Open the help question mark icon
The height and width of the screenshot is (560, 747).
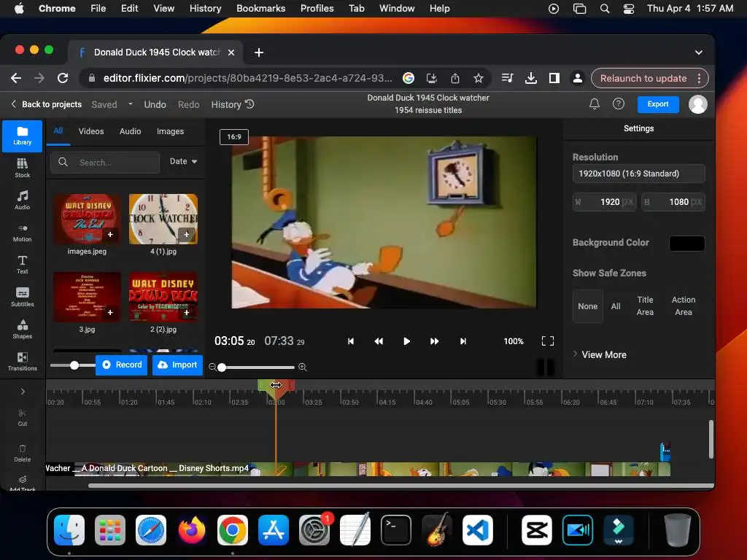tap(619, 104)
